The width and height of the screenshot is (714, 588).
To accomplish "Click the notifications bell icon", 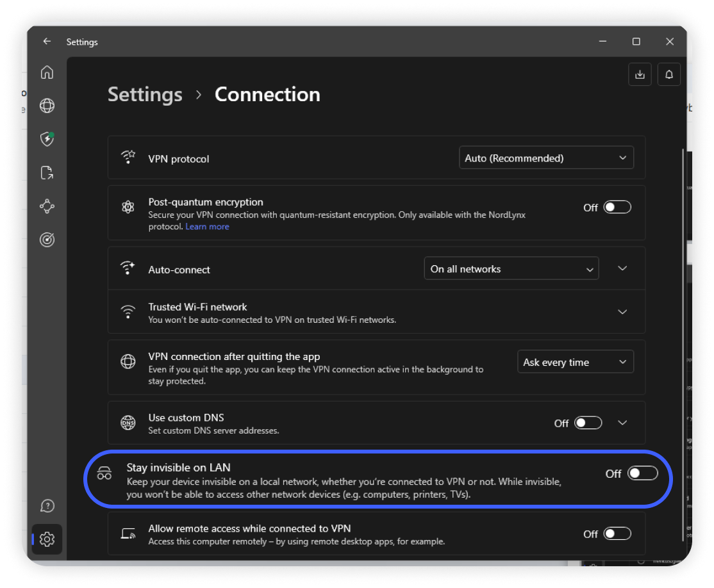I will pyautogui.click(x=669, y=75).
